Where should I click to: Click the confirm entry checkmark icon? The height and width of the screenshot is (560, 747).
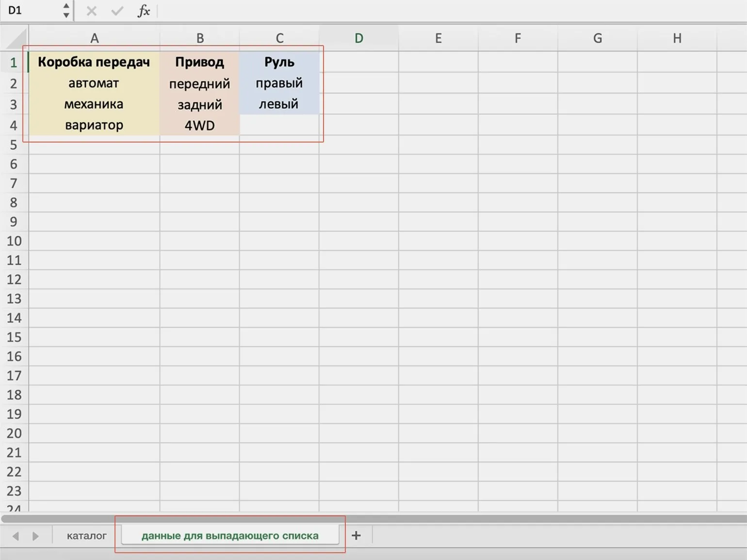[x=117, y=11]
